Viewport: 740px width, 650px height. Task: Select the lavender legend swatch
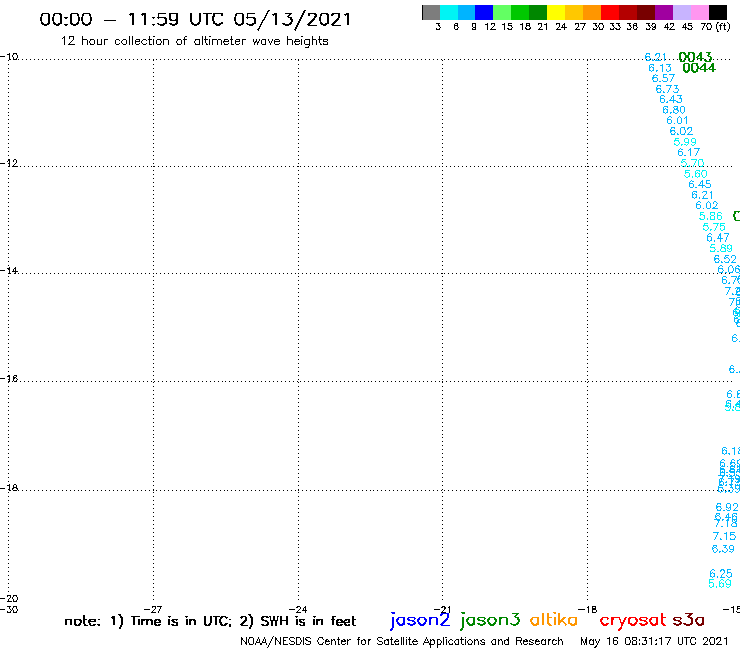point(682,13)
